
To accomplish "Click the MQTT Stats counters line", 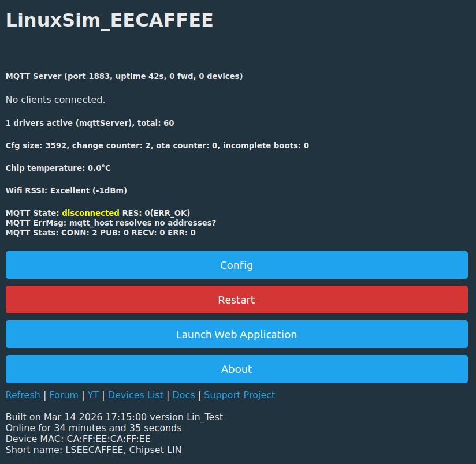I will 101,233.
